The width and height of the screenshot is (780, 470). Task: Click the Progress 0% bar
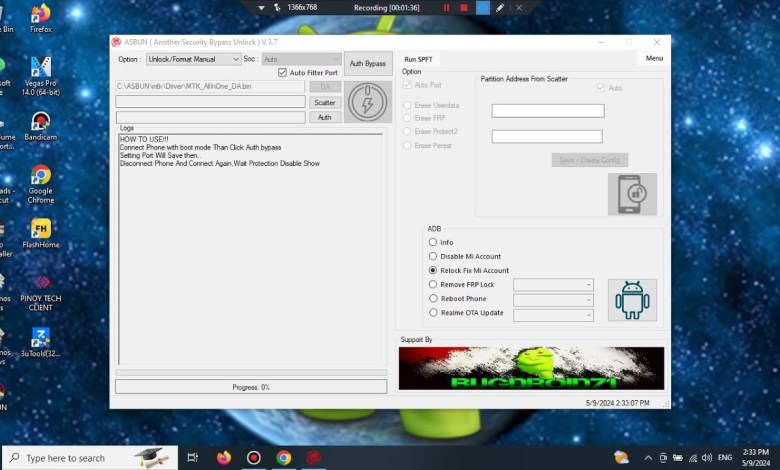point(251,387)
